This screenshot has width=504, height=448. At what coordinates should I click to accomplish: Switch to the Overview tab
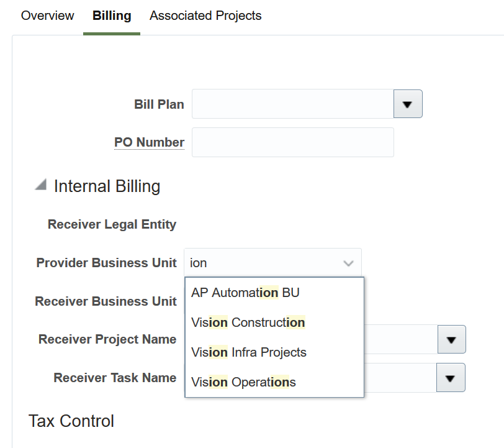(x=48, y=16)
